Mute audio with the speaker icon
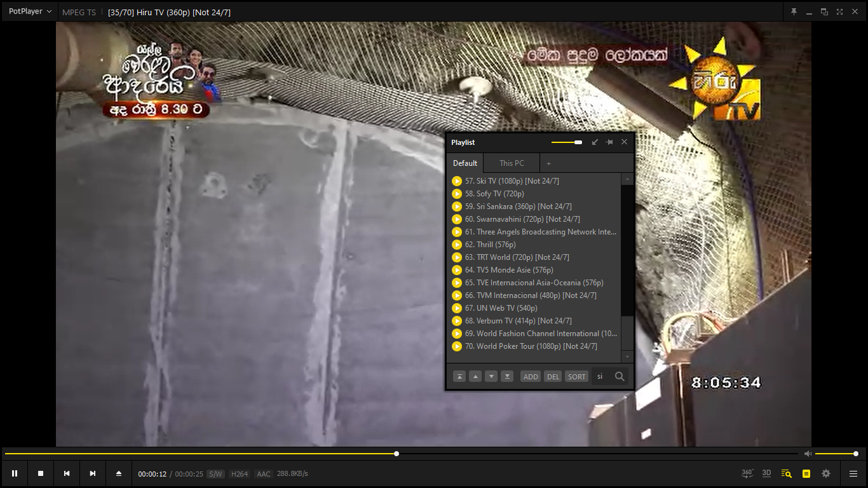The height and width of the screenshot is (488, 868). [x=808, y=454]
